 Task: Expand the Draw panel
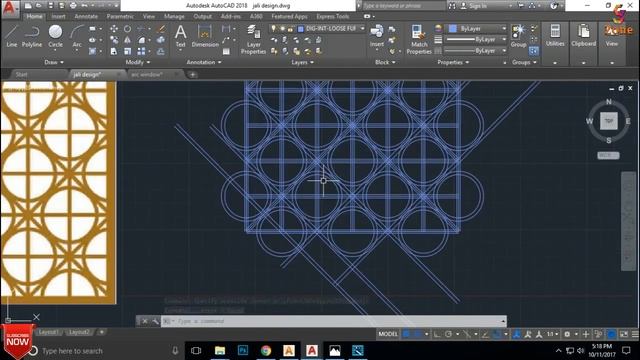click(54, 62)
